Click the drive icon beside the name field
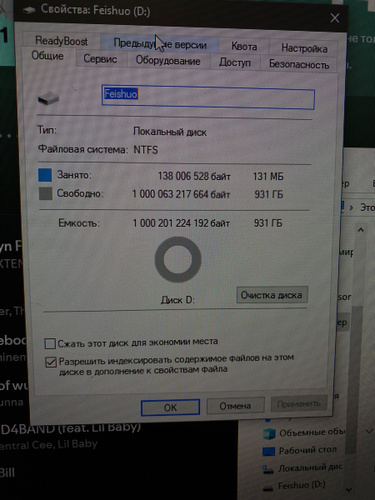The image size is (375, 500). pos(49,98)
